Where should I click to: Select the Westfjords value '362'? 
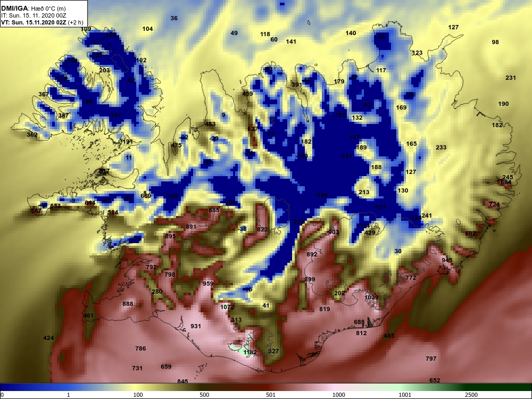pos(32,135)
